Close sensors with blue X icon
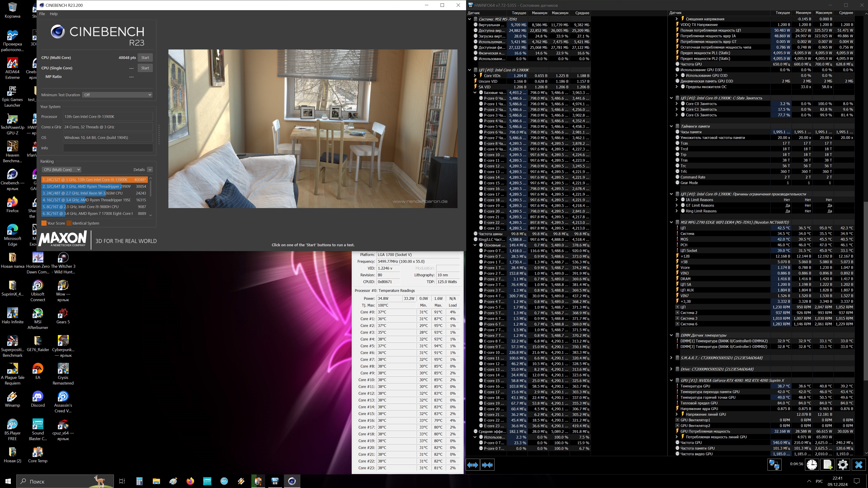 click(859, 465)
